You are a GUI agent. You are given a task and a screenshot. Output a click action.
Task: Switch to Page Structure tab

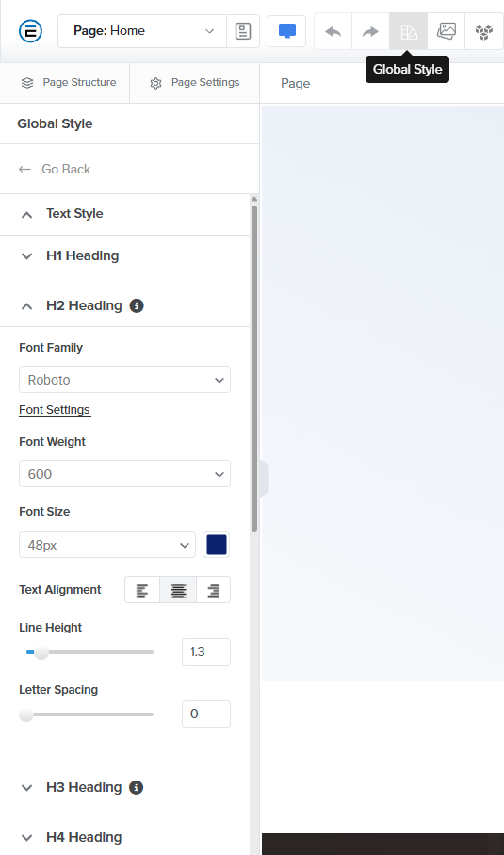pyautogui.click(x=69, y=82)
